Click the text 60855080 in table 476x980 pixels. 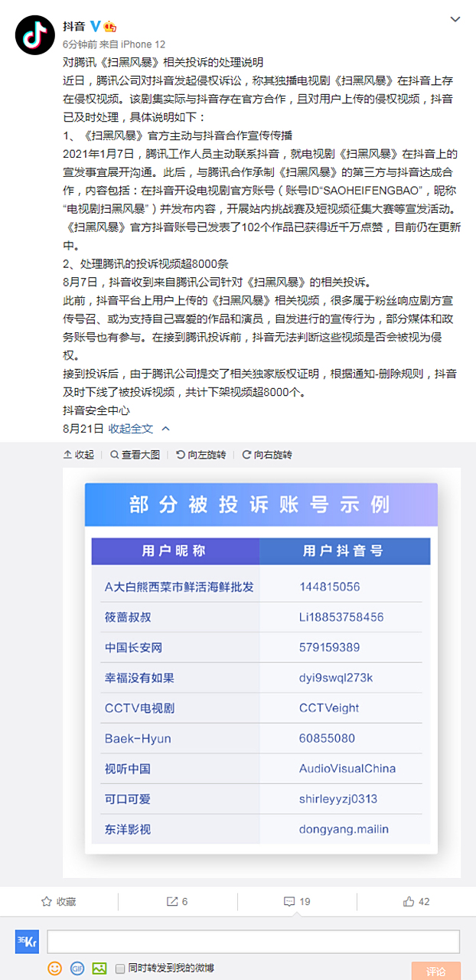[328, 739]
